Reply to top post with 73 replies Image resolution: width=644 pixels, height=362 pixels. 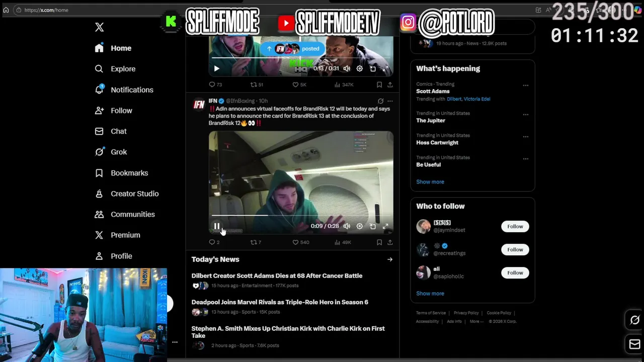coord(215,84)
